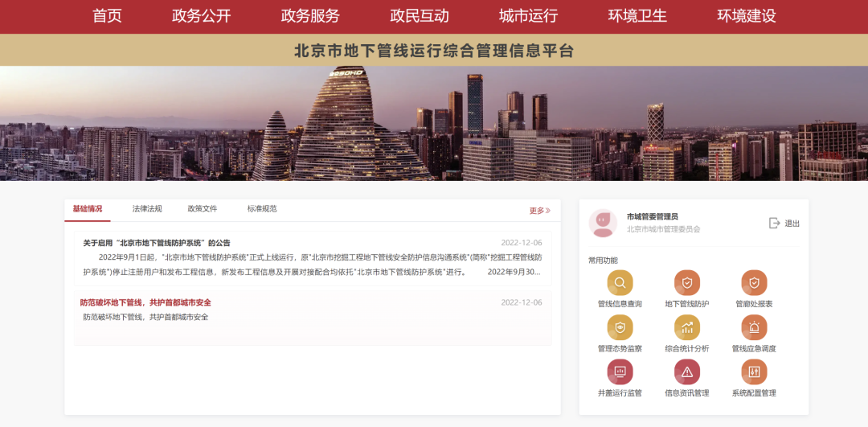
Task: Click the 地下管线防护 shield icon
Action: point(687,283)
